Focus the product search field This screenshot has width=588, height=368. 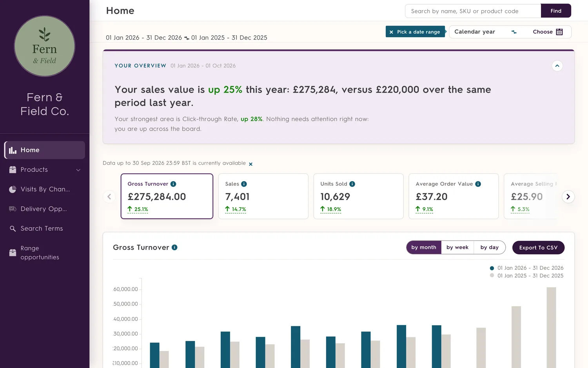click(473, 11)
